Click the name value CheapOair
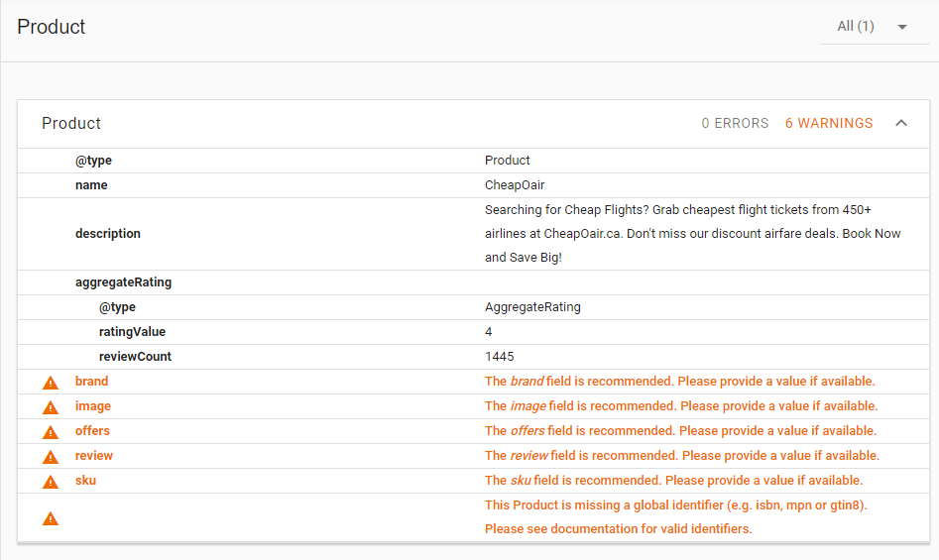The image size is (939, 560). [515, 185]
